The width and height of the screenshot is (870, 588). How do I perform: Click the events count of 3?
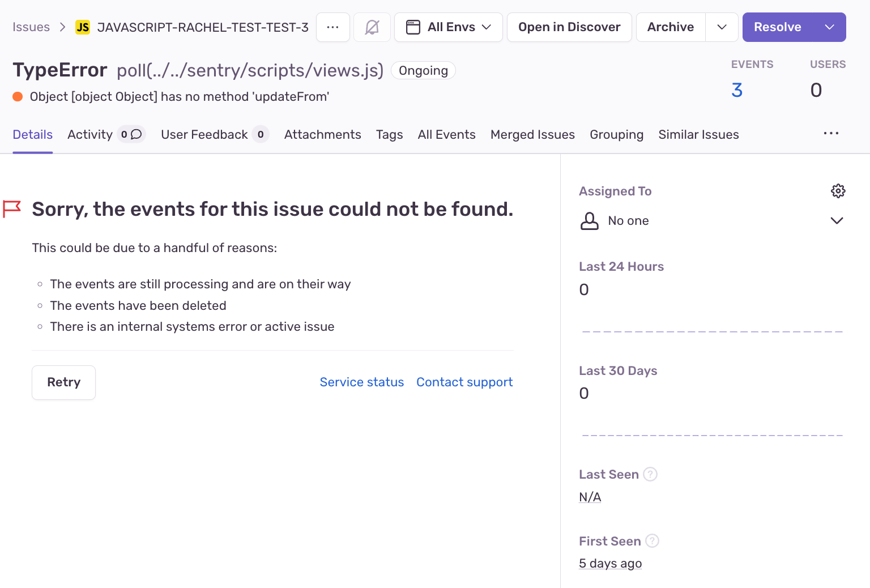tap(737, 90)
